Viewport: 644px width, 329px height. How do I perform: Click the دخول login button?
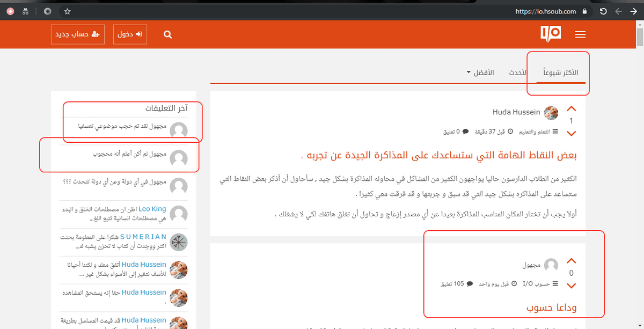tap(130, 34)
